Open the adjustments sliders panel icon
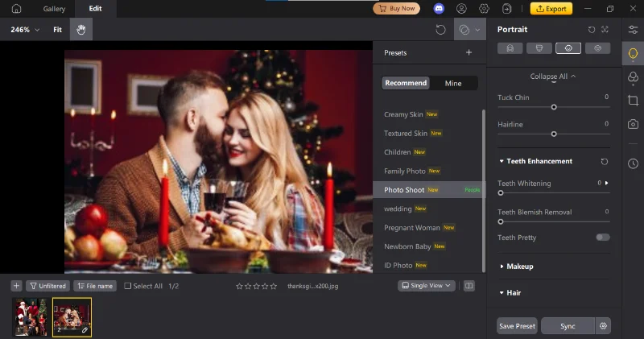 point(633,30)
